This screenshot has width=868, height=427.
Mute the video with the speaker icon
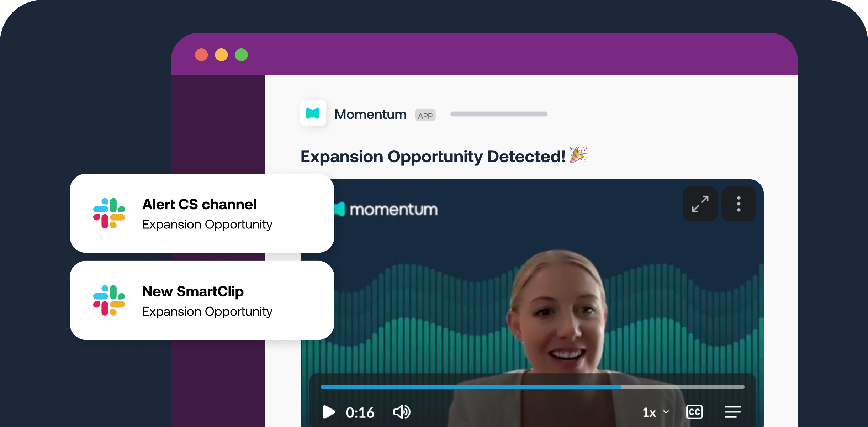(x=402, y=412)
